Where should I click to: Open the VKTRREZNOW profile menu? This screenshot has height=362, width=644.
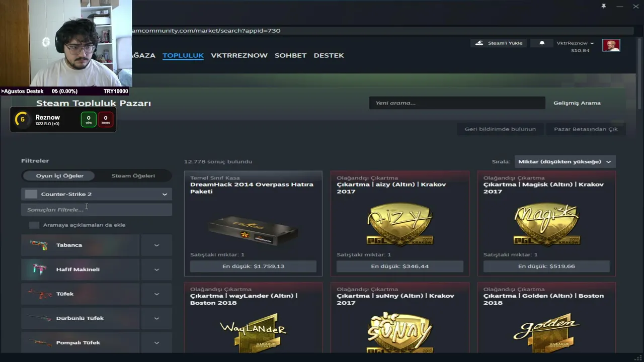click(239, 55)
